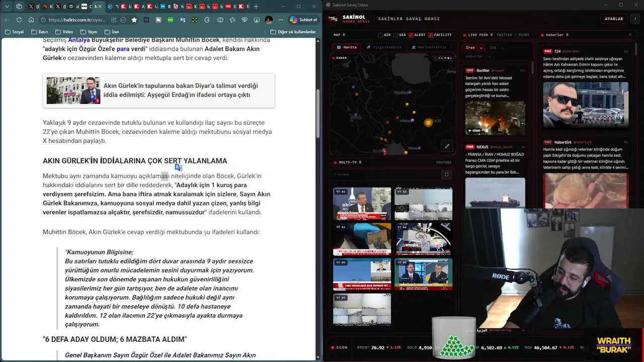The height and width of the screenshot is (362, 644).
Task: Open the YT #7 stream thumbnail
Action: click(x=362, y=310)
